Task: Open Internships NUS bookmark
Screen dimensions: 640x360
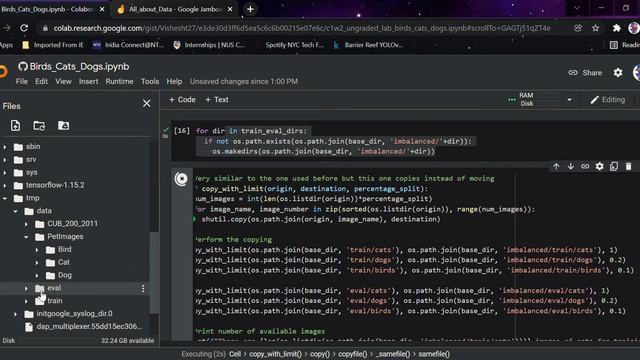Action: [209, 45]
